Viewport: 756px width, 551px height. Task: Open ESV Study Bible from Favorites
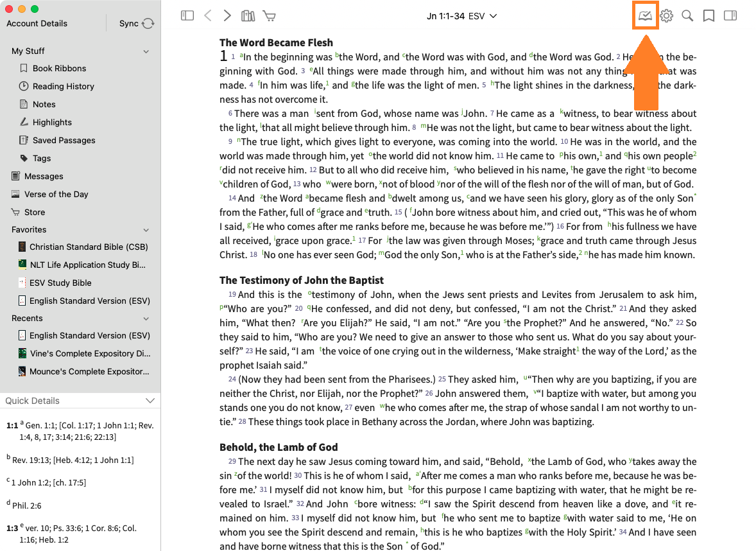coord(60,283)
